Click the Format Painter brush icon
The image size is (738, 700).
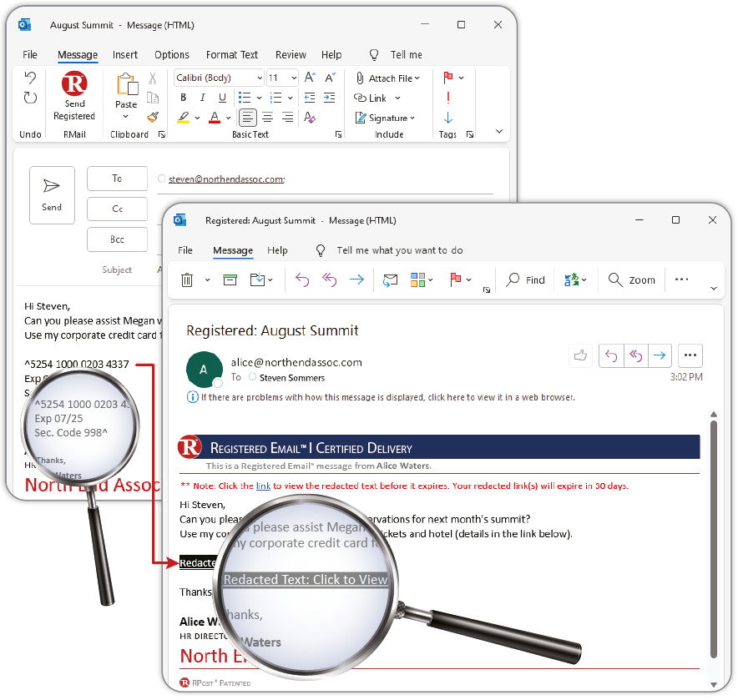tap(152, 118)
